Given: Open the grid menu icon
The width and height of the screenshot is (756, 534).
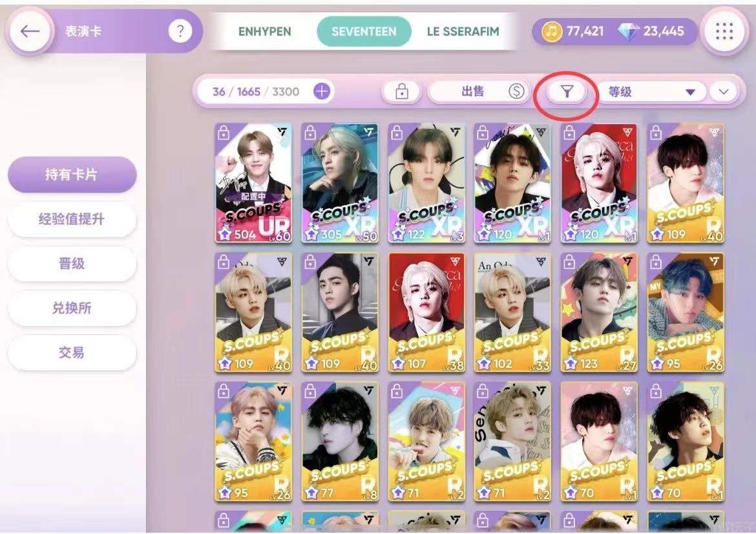Looking at the screenshot, I should [724, 32].
